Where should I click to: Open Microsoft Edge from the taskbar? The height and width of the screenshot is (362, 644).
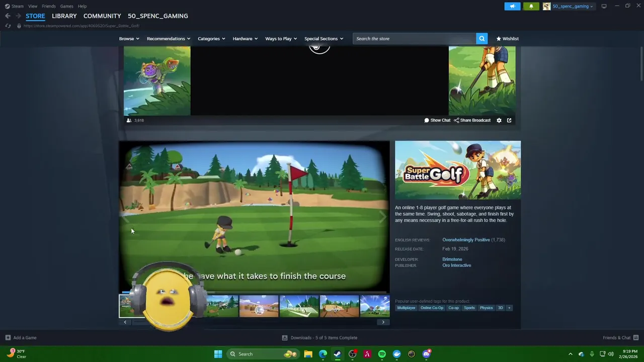pyautogui.click(x=323, y=354)
